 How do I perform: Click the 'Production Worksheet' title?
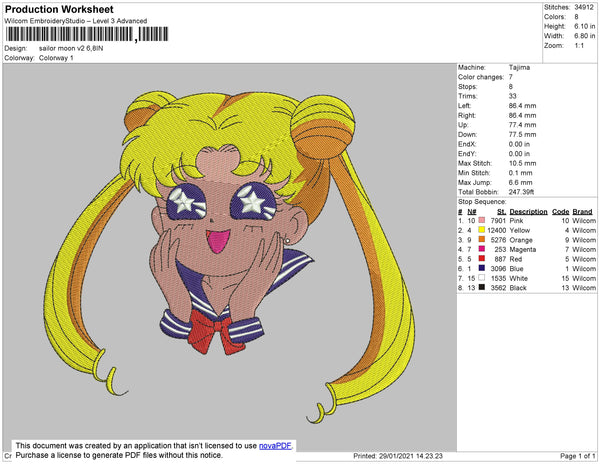(x=59, y=10)
